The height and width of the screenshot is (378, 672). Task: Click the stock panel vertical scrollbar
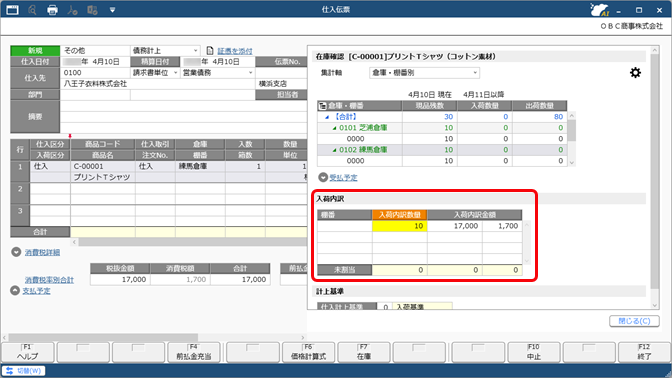coord(654,171)
